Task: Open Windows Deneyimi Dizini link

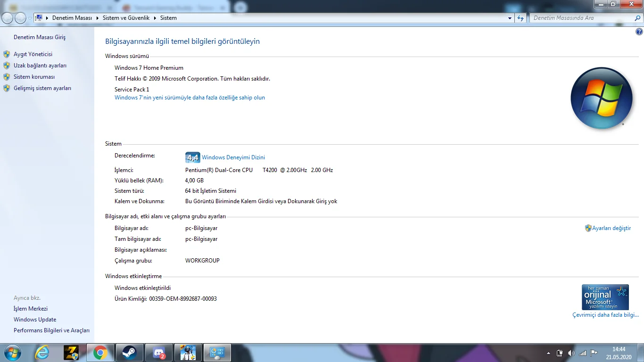Action: point(233,157)
